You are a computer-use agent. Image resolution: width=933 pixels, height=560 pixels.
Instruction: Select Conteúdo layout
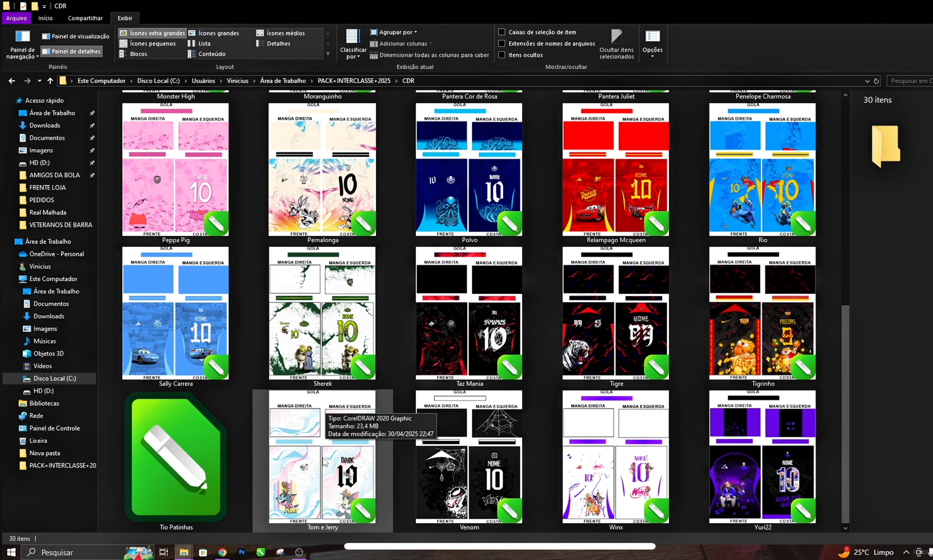click(x=207, y=54)
